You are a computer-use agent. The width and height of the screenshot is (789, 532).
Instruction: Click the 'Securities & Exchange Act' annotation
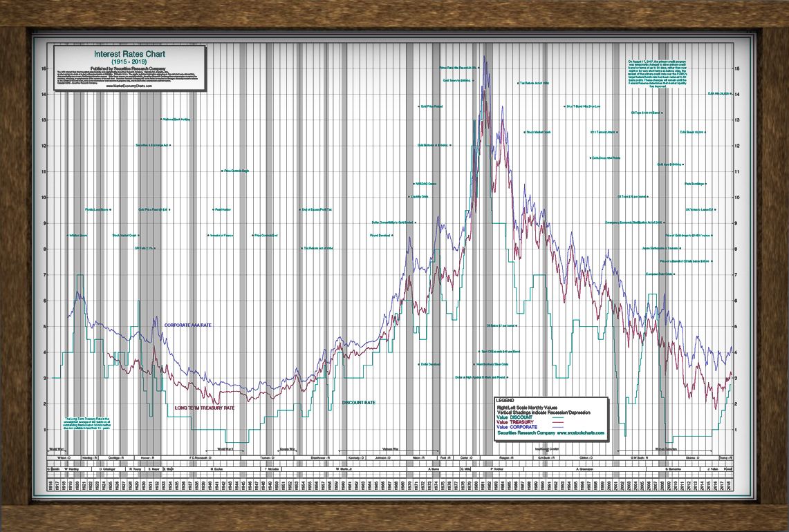(x=153, y=145)
